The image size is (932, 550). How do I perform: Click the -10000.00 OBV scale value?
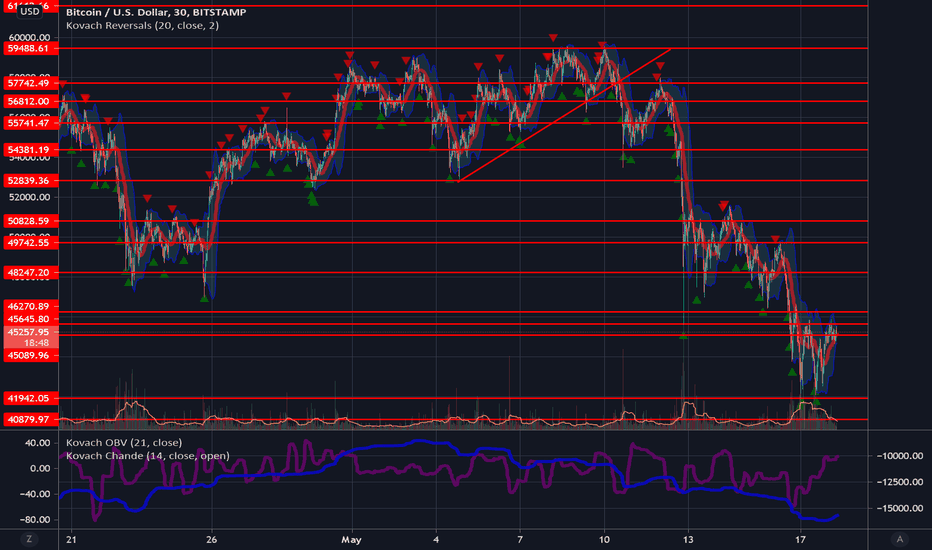pyautogui.click(x=899, y=456)
